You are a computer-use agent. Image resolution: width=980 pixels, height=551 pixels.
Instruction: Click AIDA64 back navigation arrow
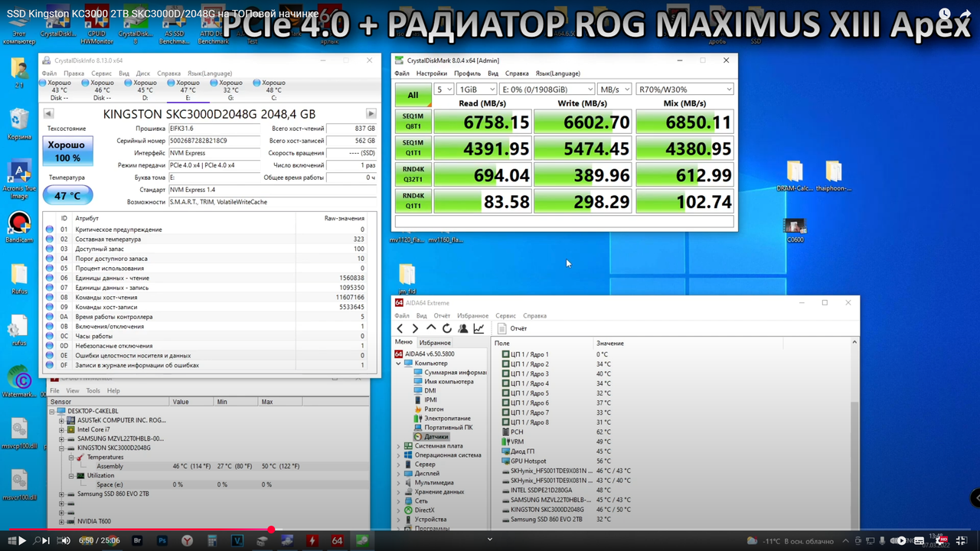400,328
